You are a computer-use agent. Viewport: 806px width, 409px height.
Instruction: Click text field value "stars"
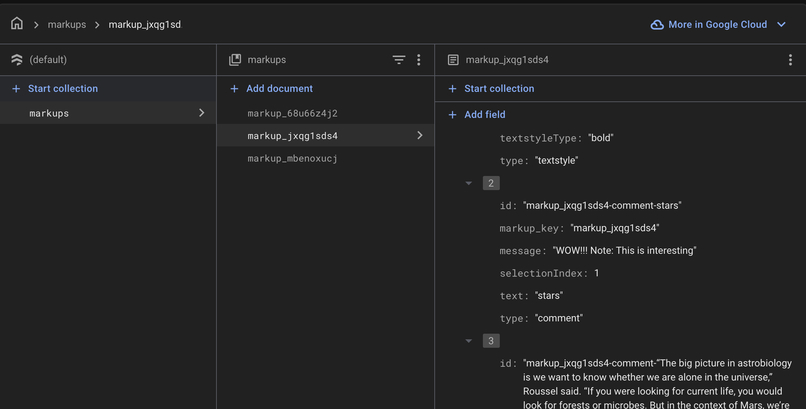point(549,295)
